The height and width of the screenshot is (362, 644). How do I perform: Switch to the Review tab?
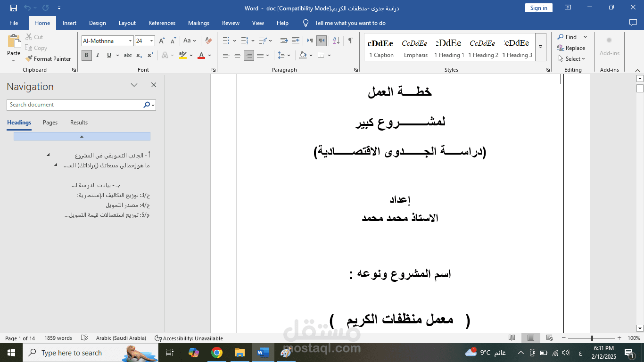231,23
